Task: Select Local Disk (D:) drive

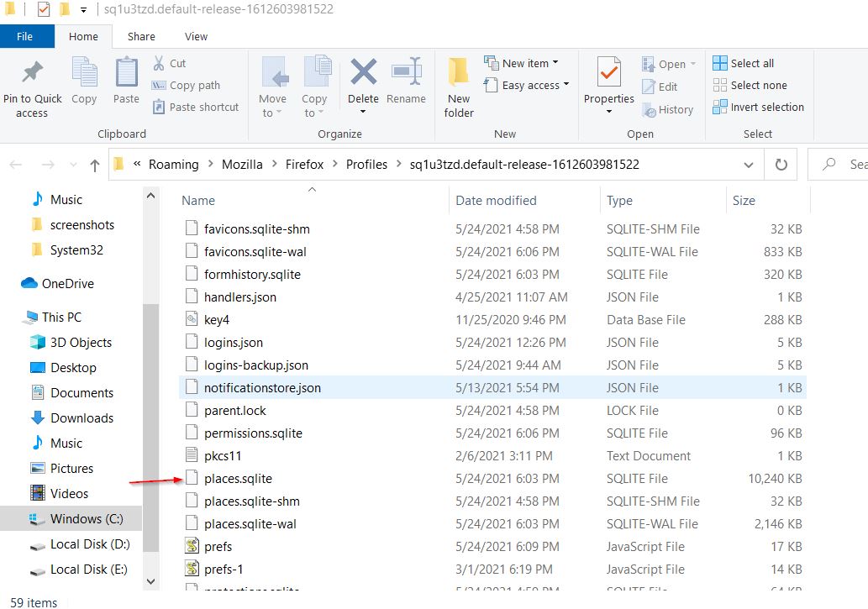Action: click(x=81, y=544)
